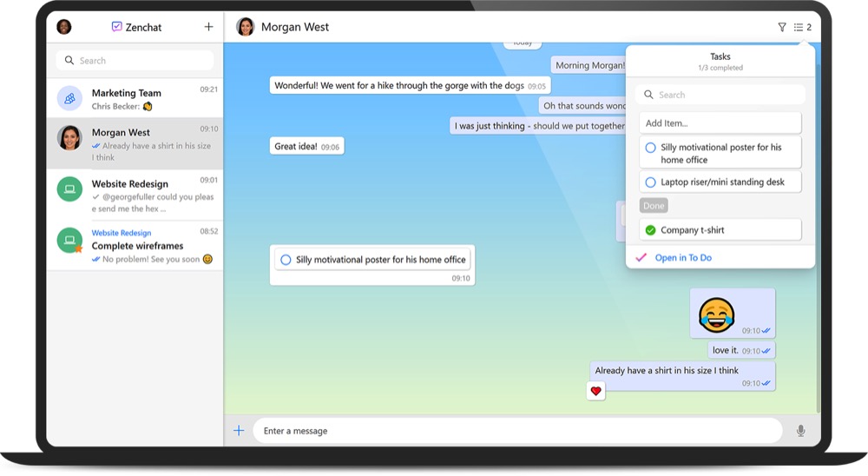Click the filter funnel icon in header
The width and height of the screenshot is (868, 476).
coord(782,28)
